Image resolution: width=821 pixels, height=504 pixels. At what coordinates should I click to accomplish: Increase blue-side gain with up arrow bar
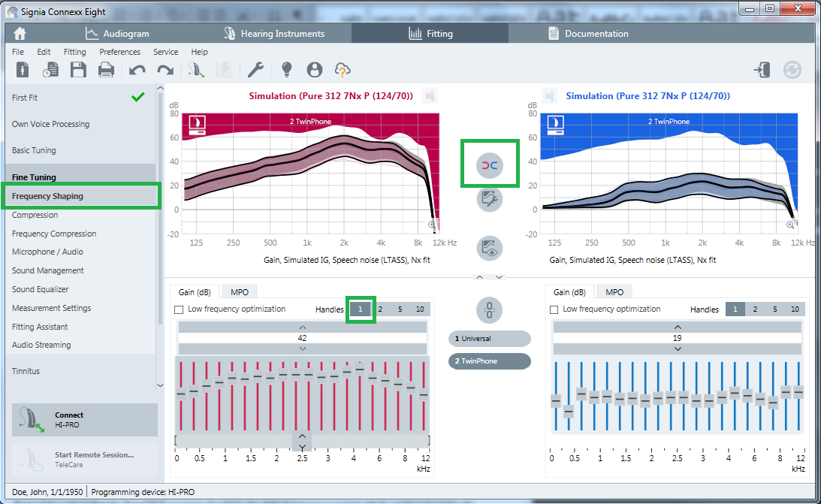tap(678, 327)
